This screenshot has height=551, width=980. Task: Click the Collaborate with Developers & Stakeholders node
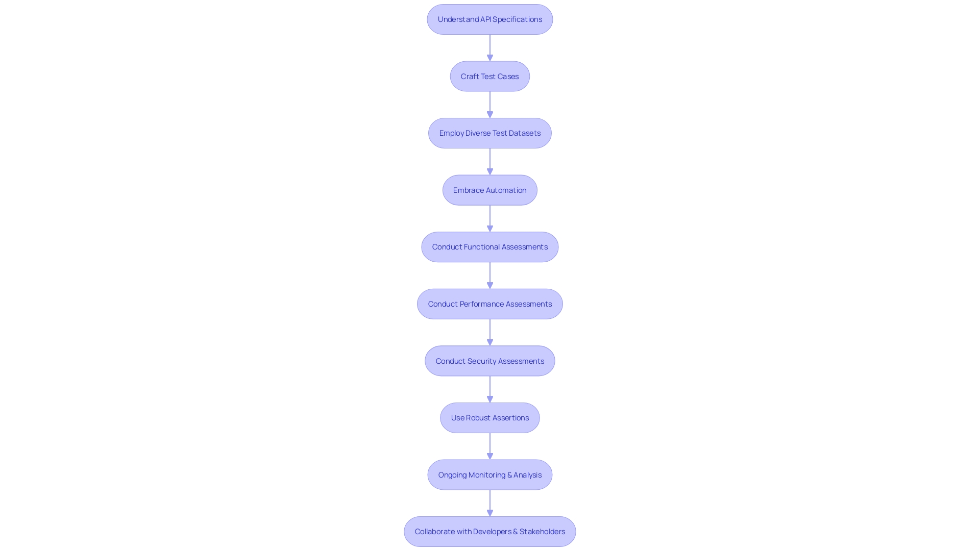(490, 532)
